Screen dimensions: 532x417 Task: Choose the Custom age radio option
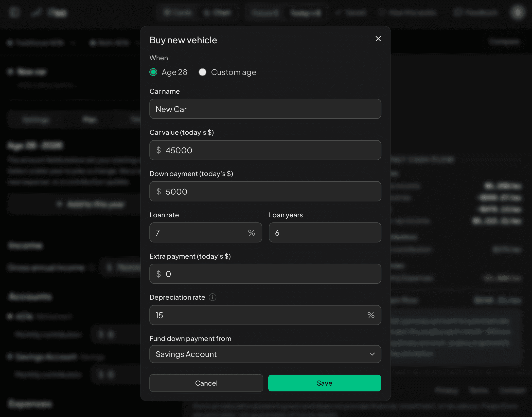(202, 72)
